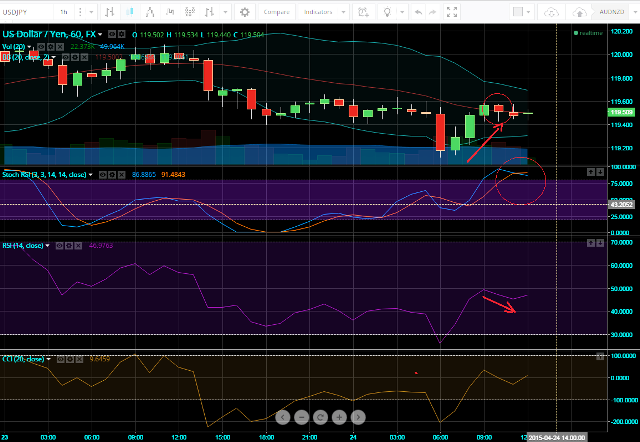Remove the RSI indicator
Screen dimensions: 640x442
pos(78,246)
